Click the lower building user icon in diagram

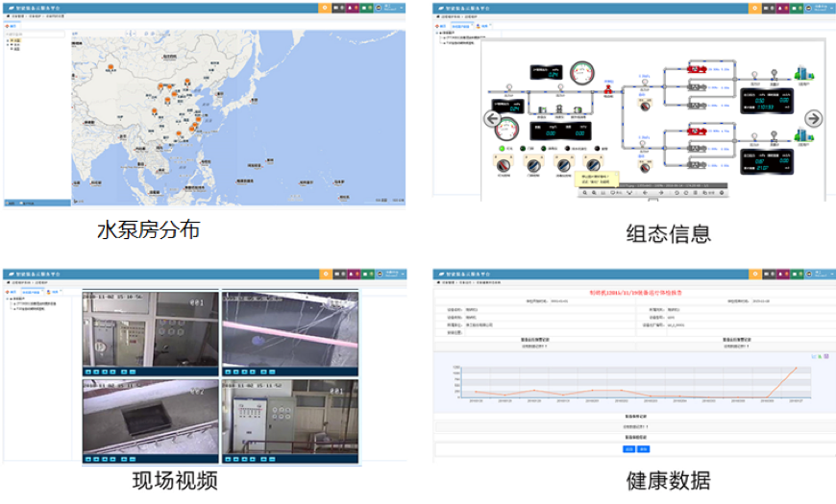click(x=803, y=135)
